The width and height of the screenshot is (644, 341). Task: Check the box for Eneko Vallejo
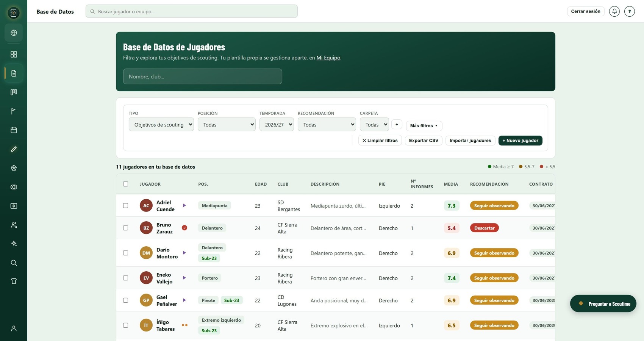tap(125, 278)
